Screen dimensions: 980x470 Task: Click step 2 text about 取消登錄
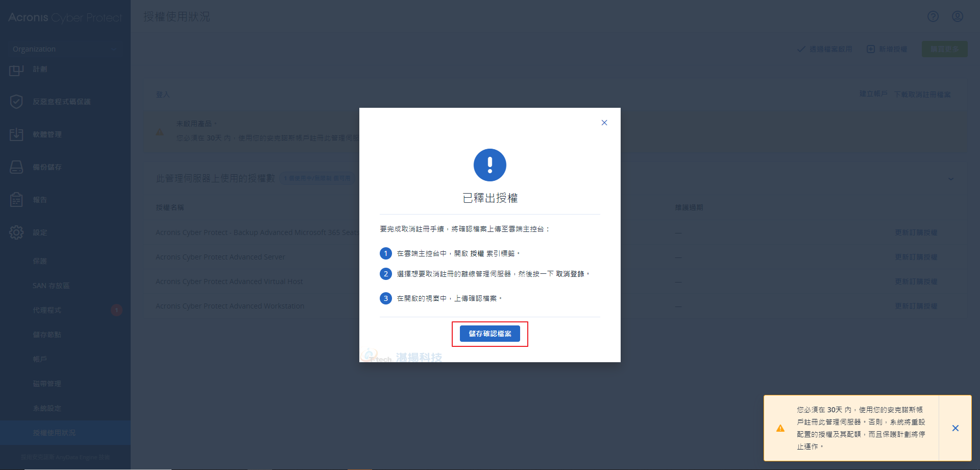tap(493, 274)
